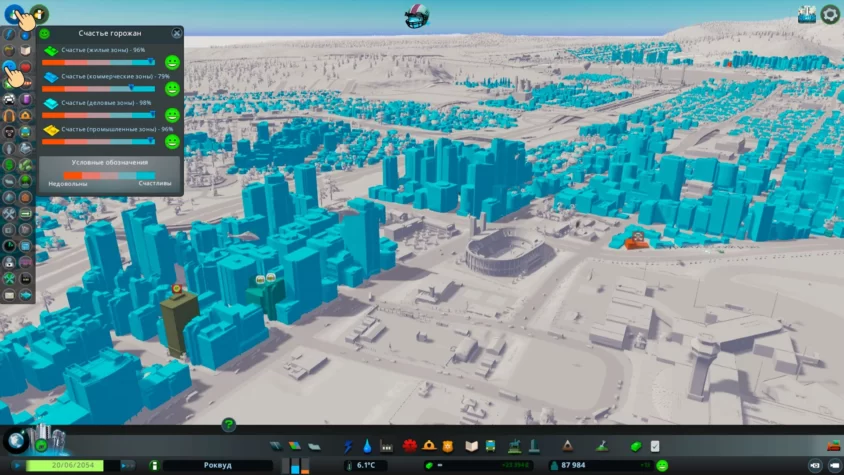Image resolution: width=844 pixels, height=475 pixels.
Task: Open the Water and sewage build menu
Action: [x=367, y=446]
